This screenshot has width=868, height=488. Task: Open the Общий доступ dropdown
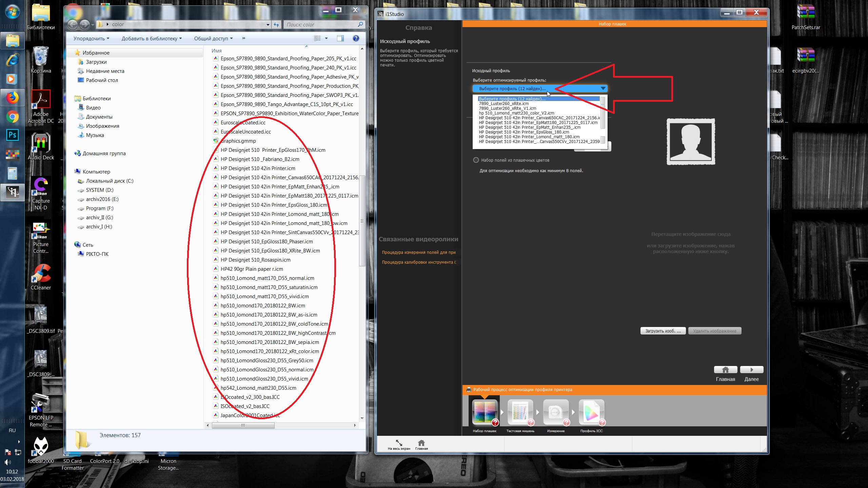click(213, 38)
